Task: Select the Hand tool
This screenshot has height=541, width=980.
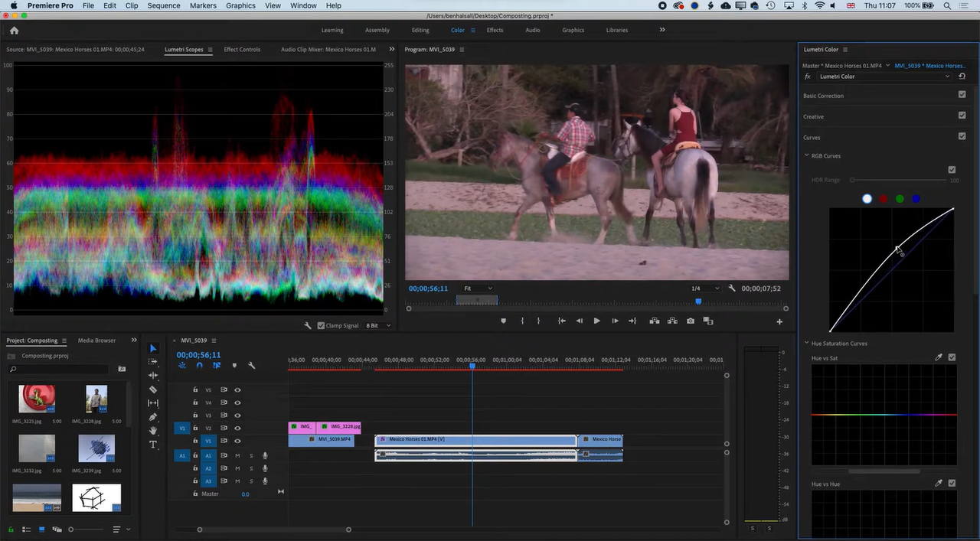Action: pyautogui.click(x=153, y=431)
